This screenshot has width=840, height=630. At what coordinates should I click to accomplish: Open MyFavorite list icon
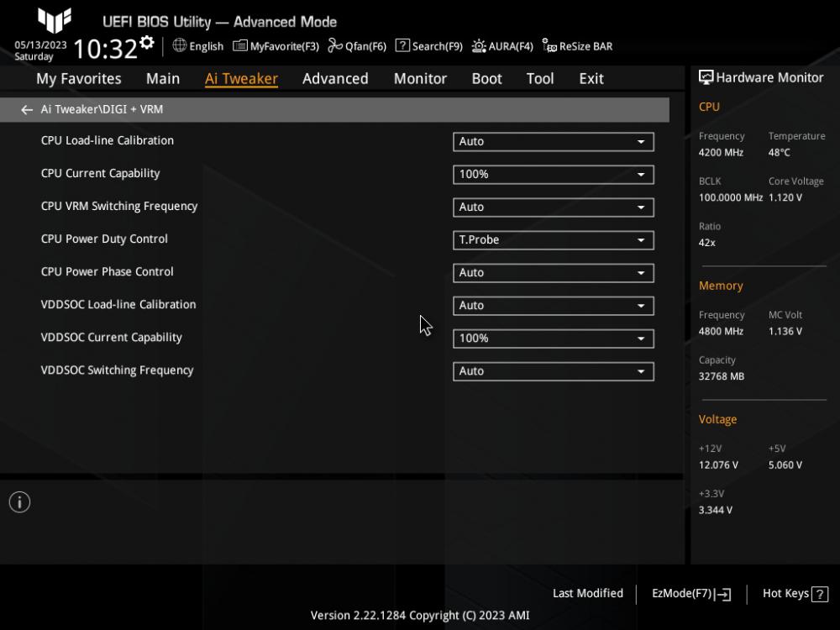tap(240, 46)
